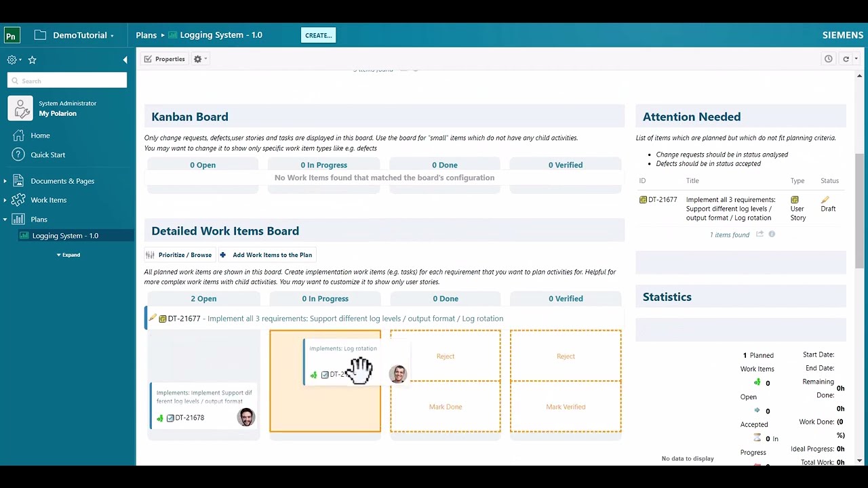This screenshot has width=868, height=488.
Task: Click the Kanban 0 In Progress header
Action: 324,165
